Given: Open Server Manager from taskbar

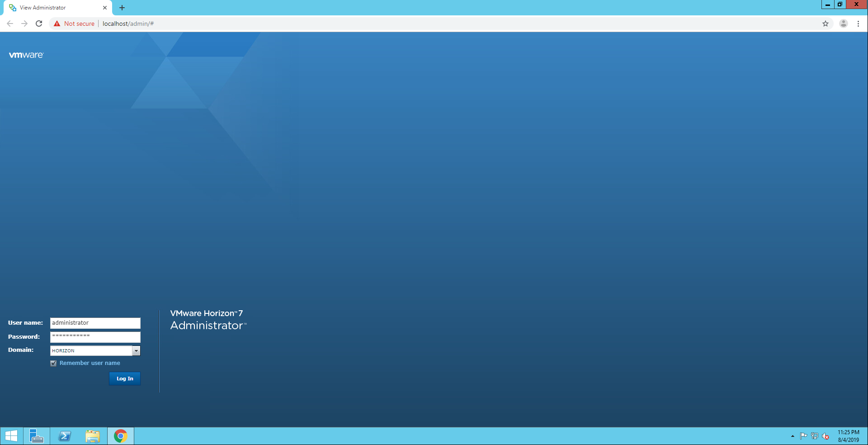Looking at the screenshot, I should (36, 436).
